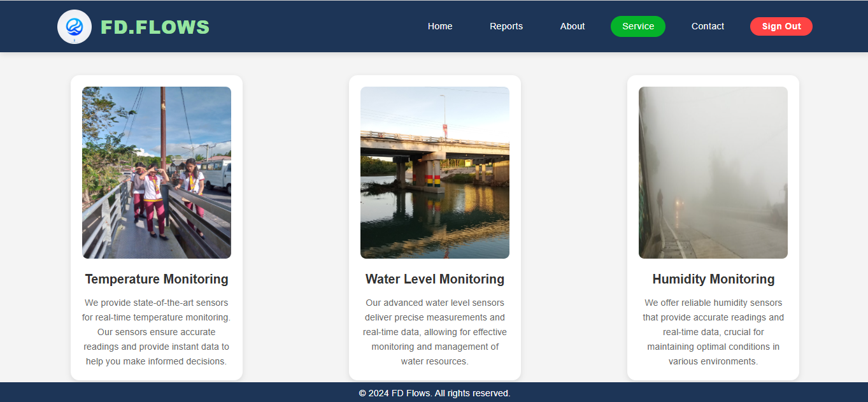Open the Home navigation link
868x402 pixels.
(440, 26)
